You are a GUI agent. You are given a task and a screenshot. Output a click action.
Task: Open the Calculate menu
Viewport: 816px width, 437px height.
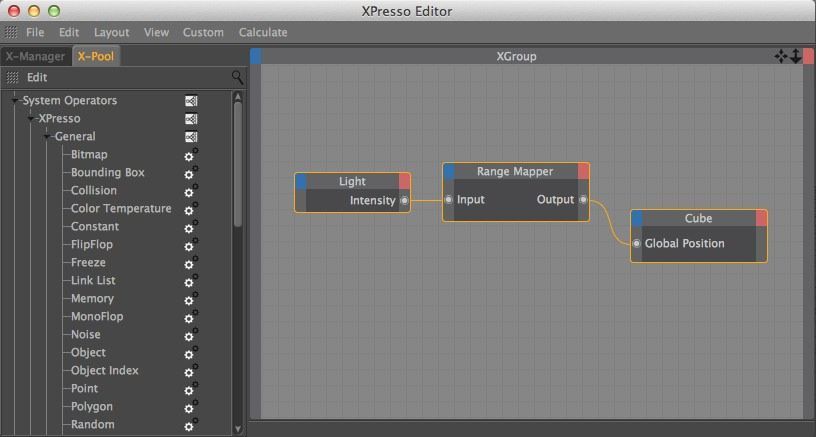263,32
